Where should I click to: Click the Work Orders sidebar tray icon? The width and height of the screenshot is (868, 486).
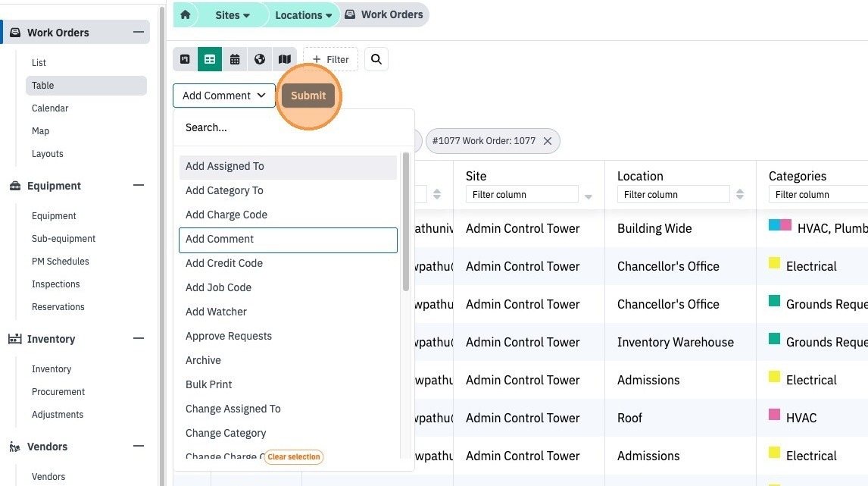point(15,33)
